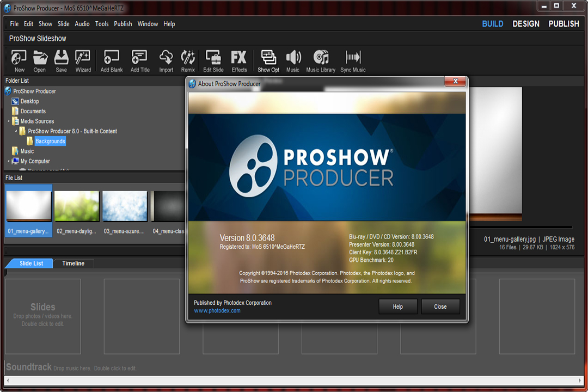Click the Import toolbar icon
Viewport: 588px width, 392px height.
166,61
